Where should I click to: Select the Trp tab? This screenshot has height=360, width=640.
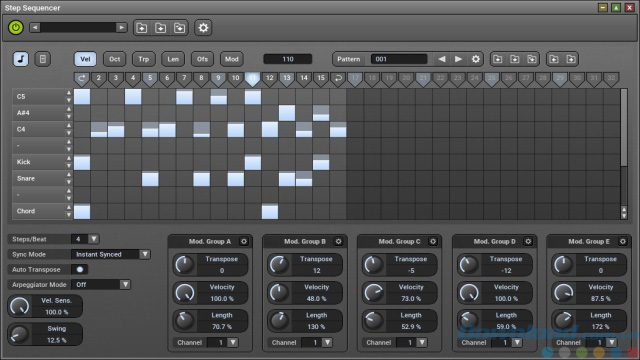click(x=144, y=59)
